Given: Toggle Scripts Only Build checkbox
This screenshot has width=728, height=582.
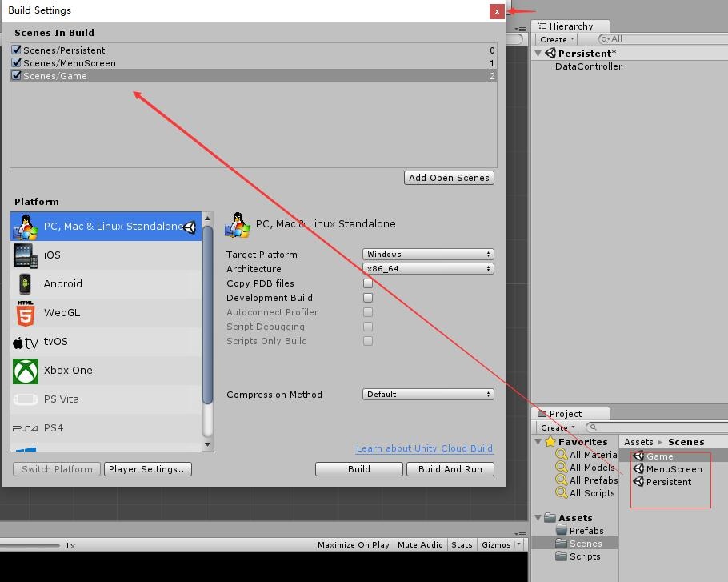Looking at the screenshot, I should [368, 341].
